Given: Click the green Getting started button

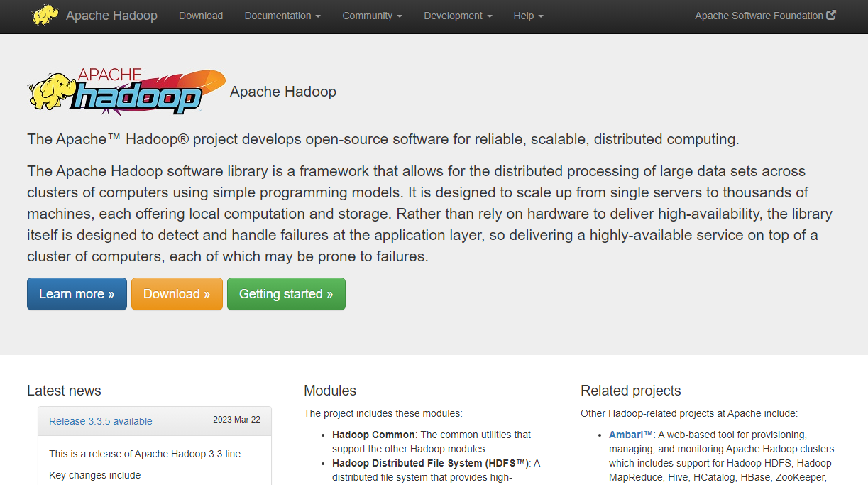Looking at the screenshot, I should (x=286, y=294).
